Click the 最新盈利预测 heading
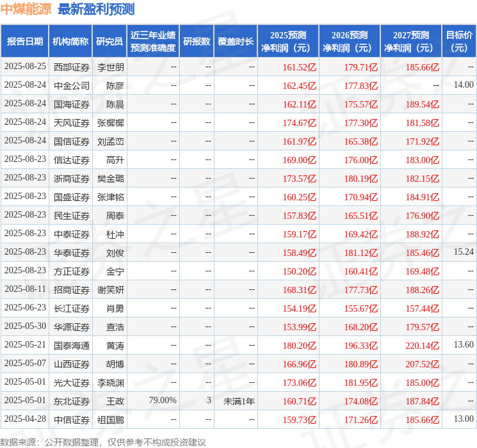 (x=96, y=10)
